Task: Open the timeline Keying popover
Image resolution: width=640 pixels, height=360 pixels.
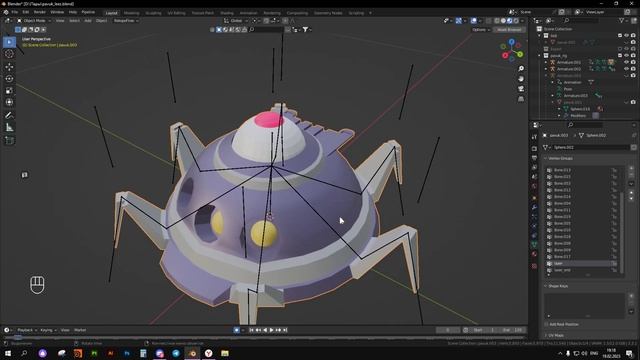Action: click(x=48, y=330)
